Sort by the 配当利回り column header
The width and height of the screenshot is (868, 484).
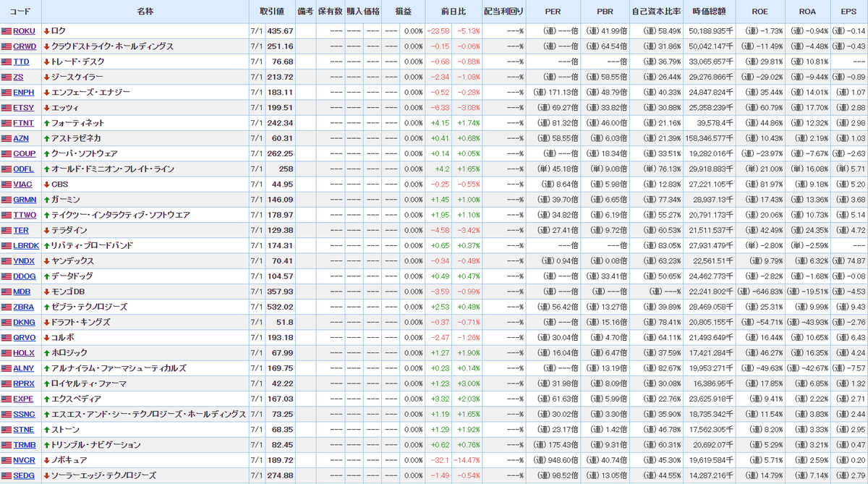coord(503,12)
